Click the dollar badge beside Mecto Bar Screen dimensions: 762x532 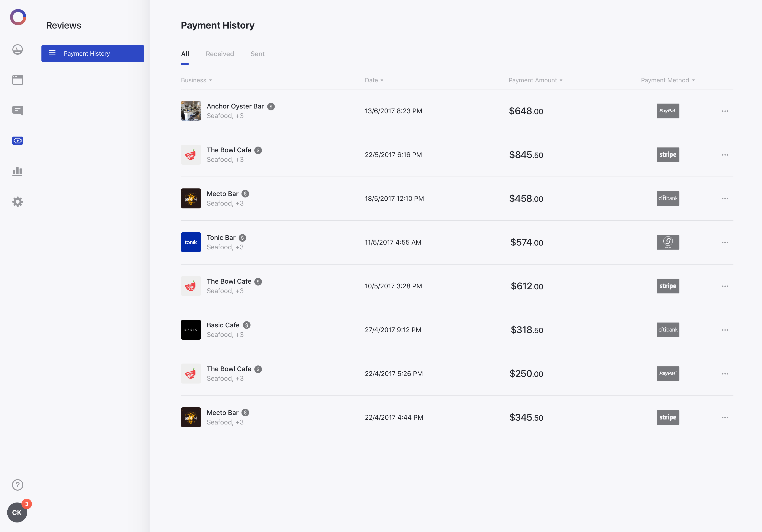tap(246, 193)
